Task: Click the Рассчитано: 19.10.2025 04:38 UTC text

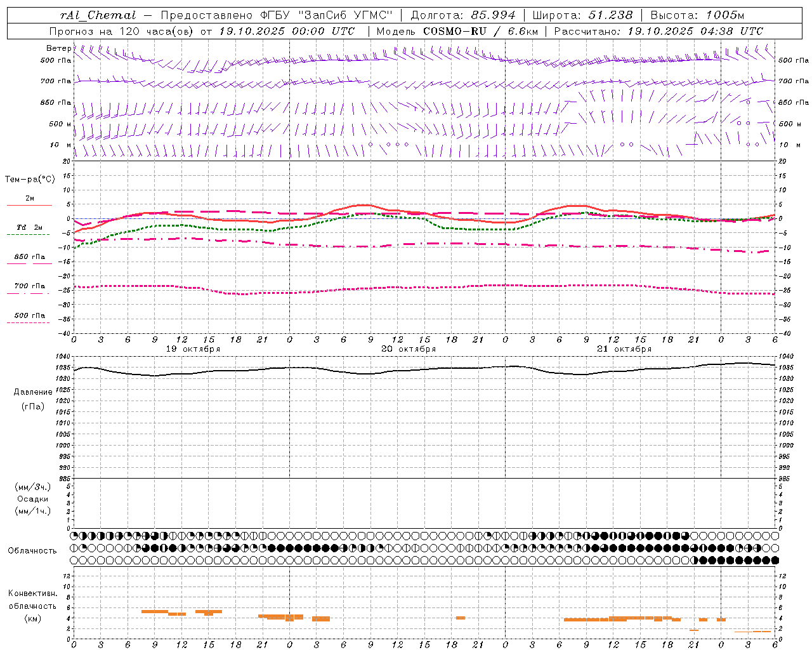Action: tap(658, 31)
